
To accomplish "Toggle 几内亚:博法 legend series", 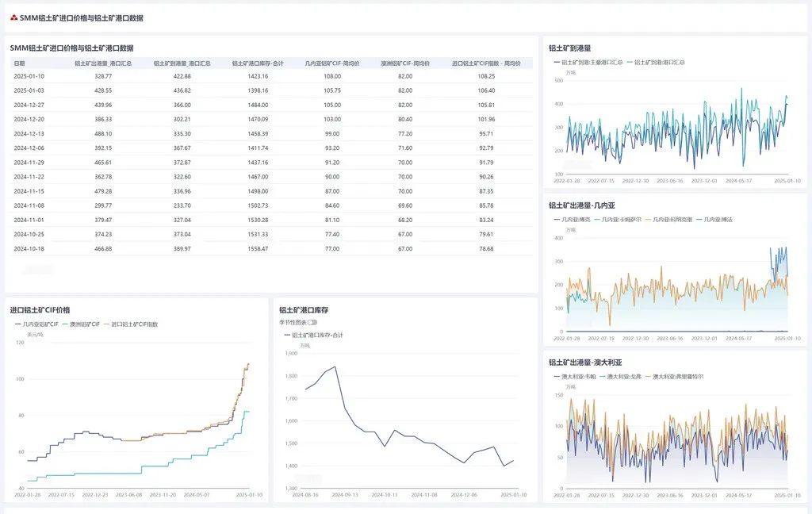I will [x=718, y=219].
